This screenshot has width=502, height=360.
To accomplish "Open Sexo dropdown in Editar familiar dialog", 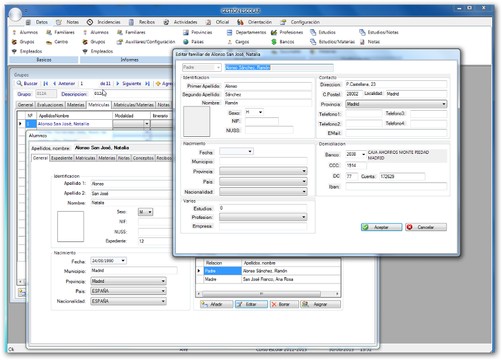I will [260, 112].
